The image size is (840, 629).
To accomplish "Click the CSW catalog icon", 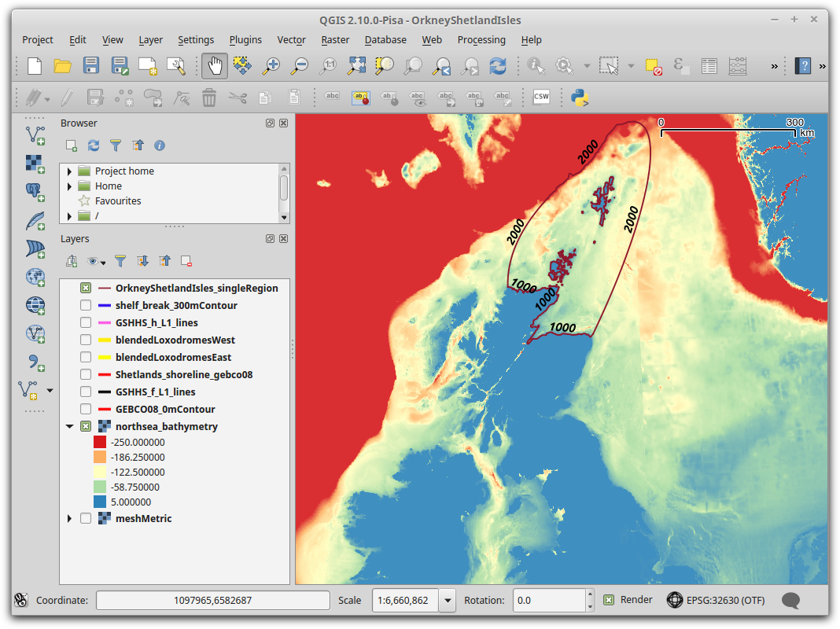I will (541, 97).
